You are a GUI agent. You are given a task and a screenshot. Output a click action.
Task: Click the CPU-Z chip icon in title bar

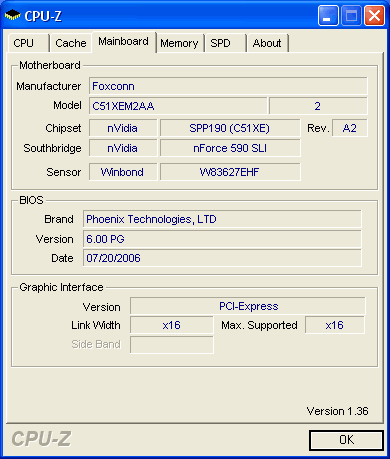[13, 15]
